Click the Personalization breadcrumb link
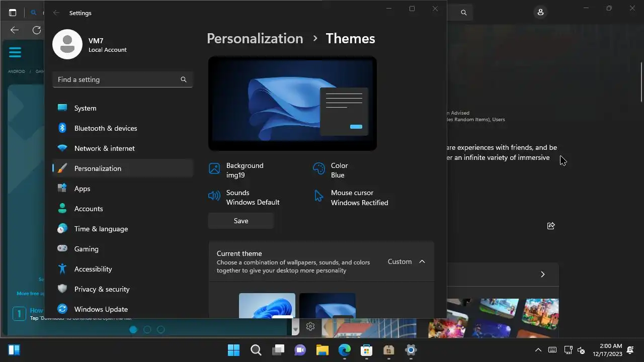Viewport: 644px width, 362px height. pos(255,39)
